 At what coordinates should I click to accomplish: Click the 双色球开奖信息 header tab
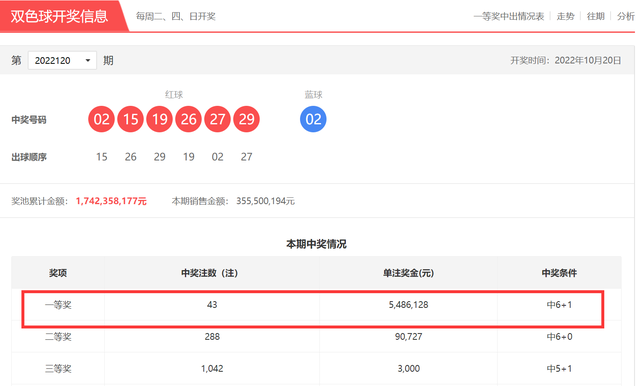(60, 16)
